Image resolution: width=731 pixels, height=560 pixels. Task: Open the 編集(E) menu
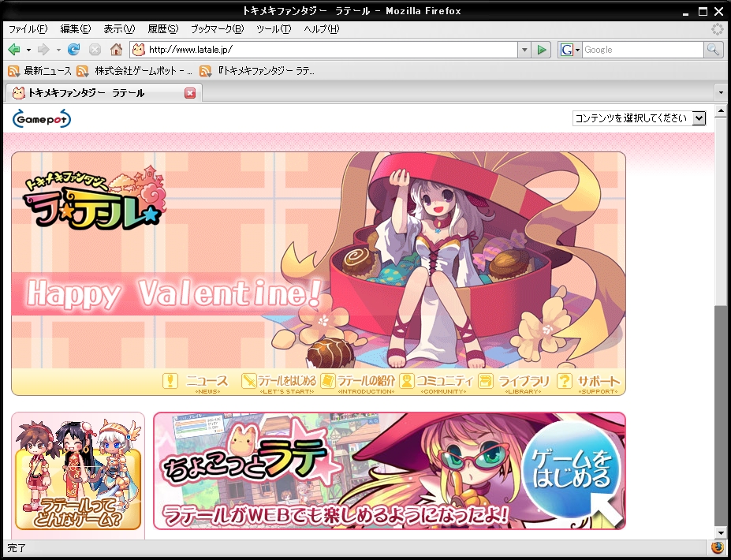pyautogui.click(x=76, y=29)
